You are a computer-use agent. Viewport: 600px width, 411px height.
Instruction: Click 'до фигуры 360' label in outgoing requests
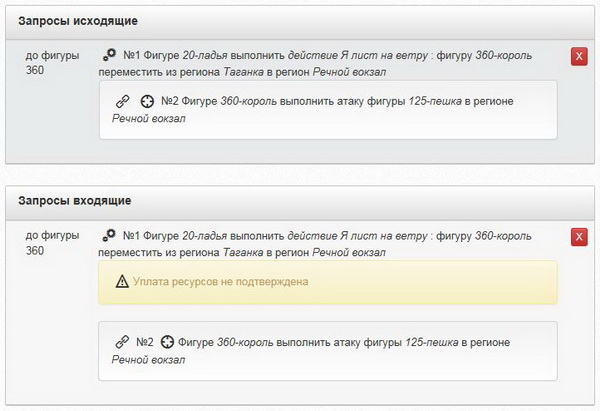point(47,63)
